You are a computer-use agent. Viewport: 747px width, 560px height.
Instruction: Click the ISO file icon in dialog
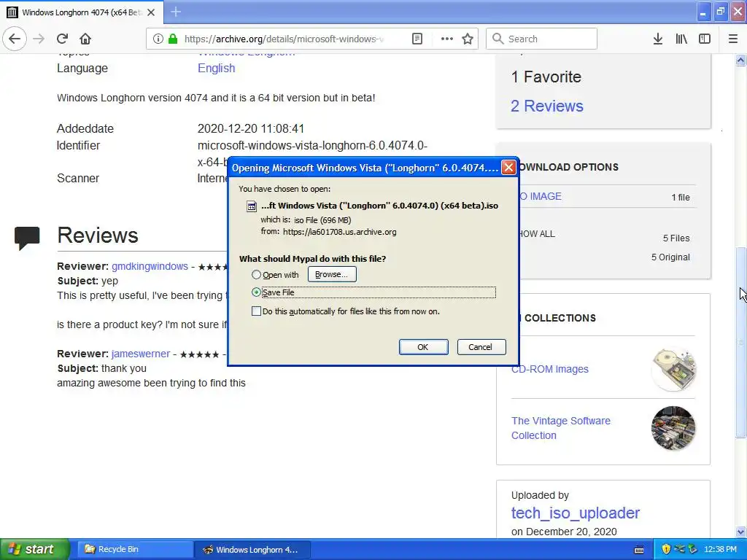pyautogui.click(x=251, y=206)
